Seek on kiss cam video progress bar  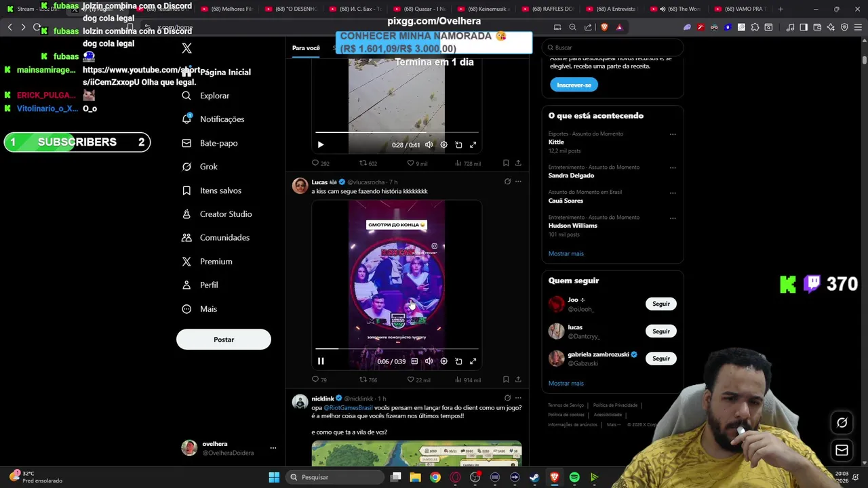397,349
